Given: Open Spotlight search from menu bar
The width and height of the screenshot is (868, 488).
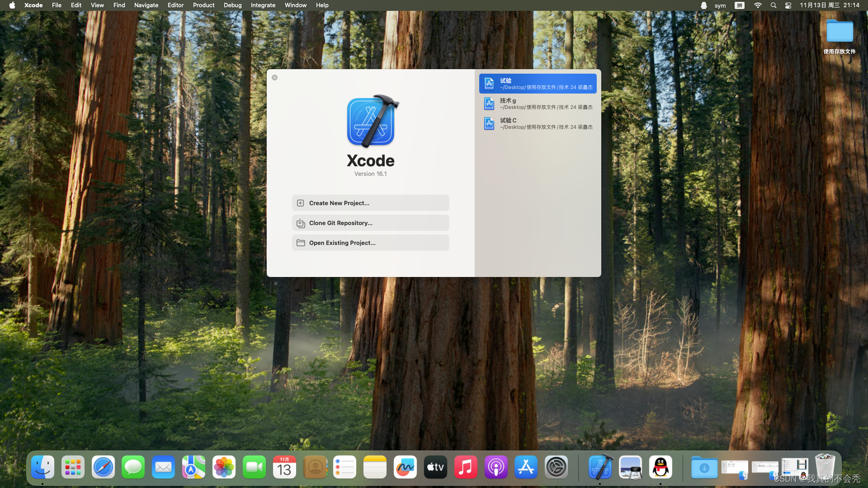Looking at the screenshot, I should (x=774, y=5).
